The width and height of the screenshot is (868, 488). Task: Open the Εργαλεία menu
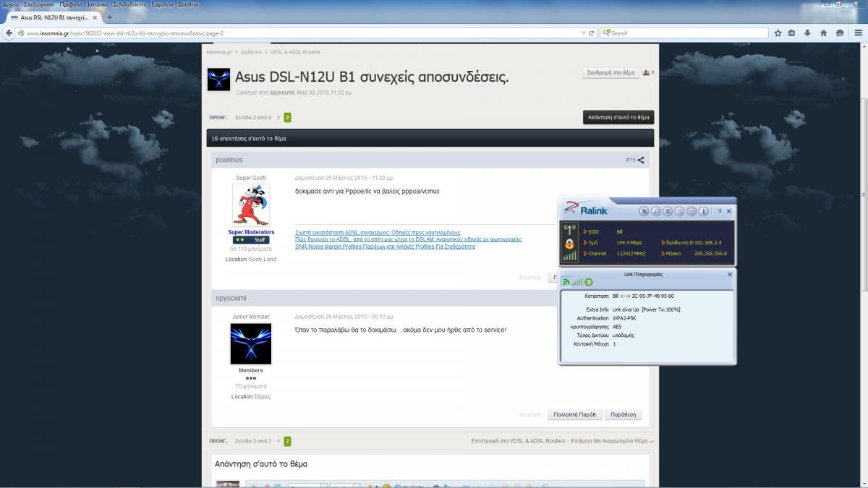tap(162, 4)
